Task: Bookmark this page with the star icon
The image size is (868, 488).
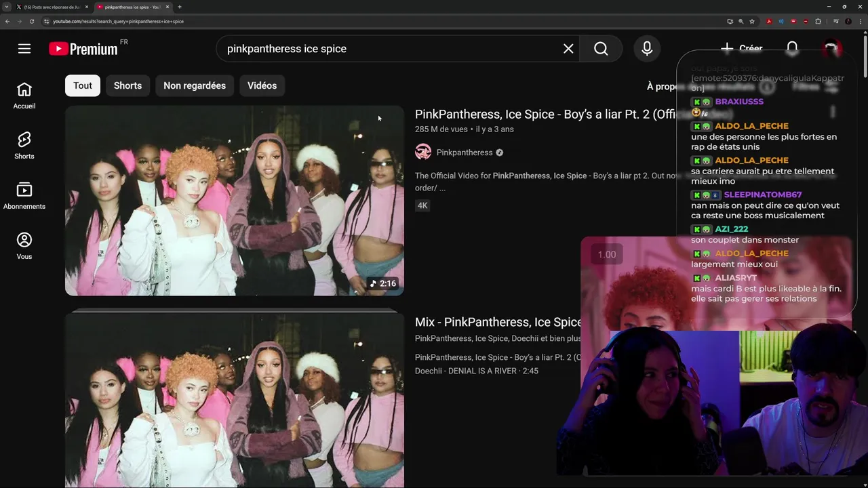Action: 752,21
